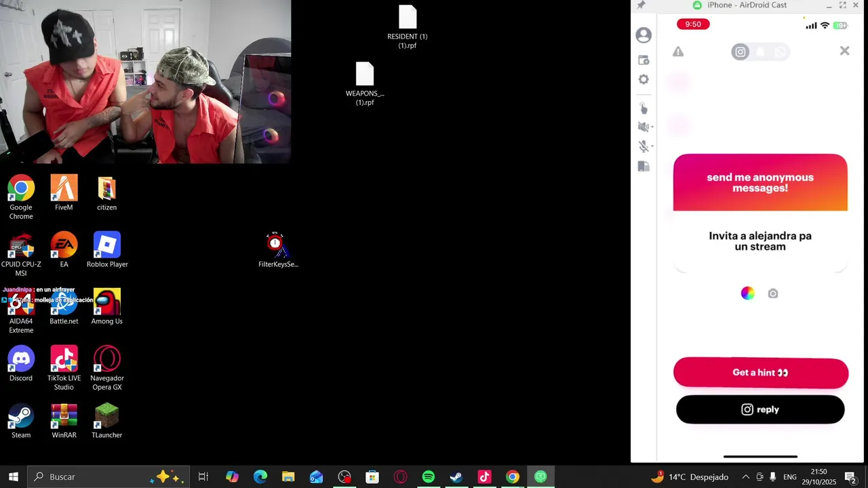Click the system tray microphone icon
Viewport: 868px width, 488px height.
click(x=772, y=476)
